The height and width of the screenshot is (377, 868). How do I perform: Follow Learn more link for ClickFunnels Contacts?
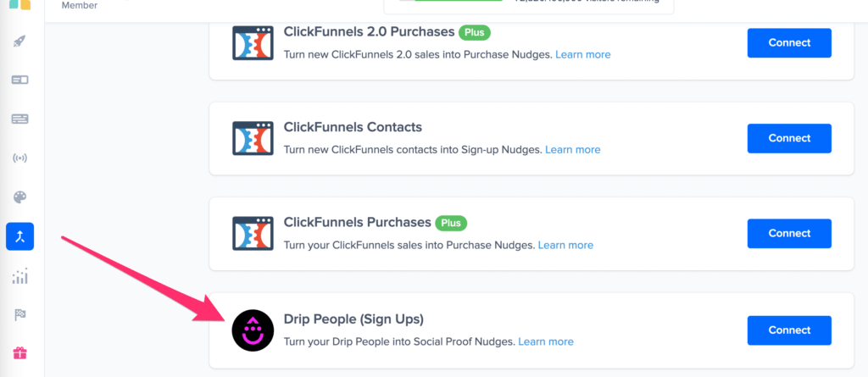coord(573,150)
